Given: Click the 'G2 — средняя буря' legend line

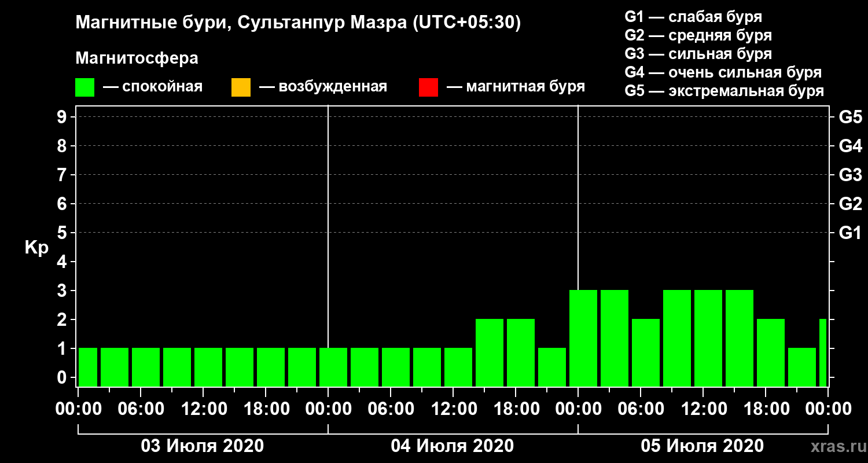Looking at the screenshot, I should 698,35.
